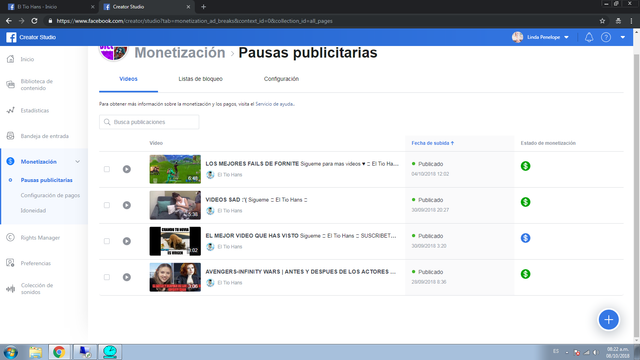Open File Explorer from taskbar
This screenshot has width=640, height=360.
[35, 352]
